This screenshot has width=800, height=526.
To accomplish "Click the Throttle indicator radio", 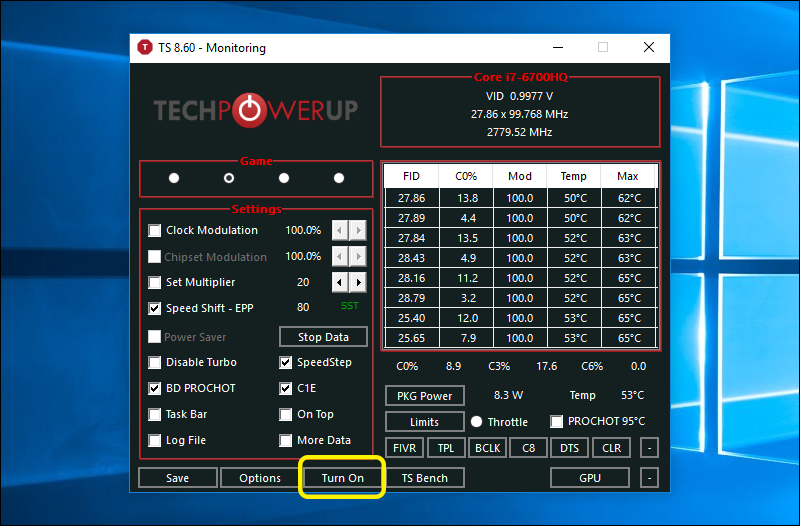I will click(x=477, y=421).
